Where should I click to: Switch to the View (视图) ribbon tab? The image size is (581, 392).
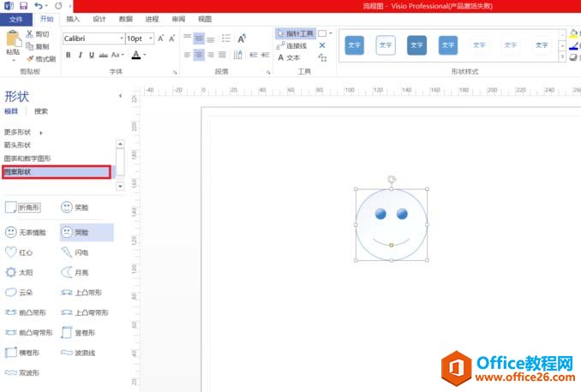point(204,18)
